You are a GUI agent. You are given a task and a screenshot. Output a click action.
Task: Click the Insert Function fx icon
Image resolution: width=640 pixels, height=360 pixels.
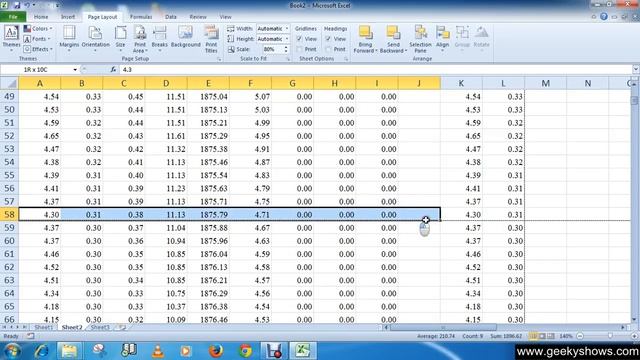(113, 70)
